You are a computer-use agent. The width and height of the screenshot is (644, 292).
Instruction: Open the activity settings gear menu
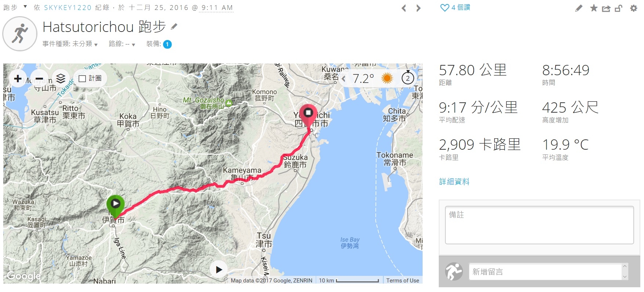pos(634,8)
